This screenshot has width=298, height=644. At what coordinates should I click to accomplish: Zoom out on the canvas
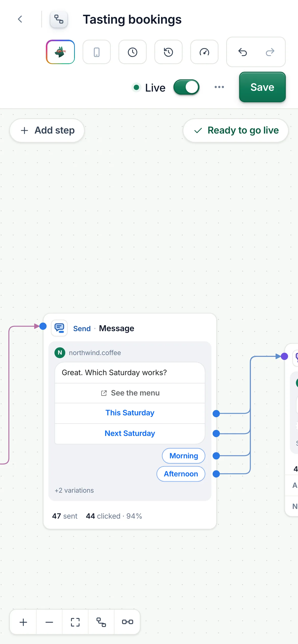click(49, 622)
